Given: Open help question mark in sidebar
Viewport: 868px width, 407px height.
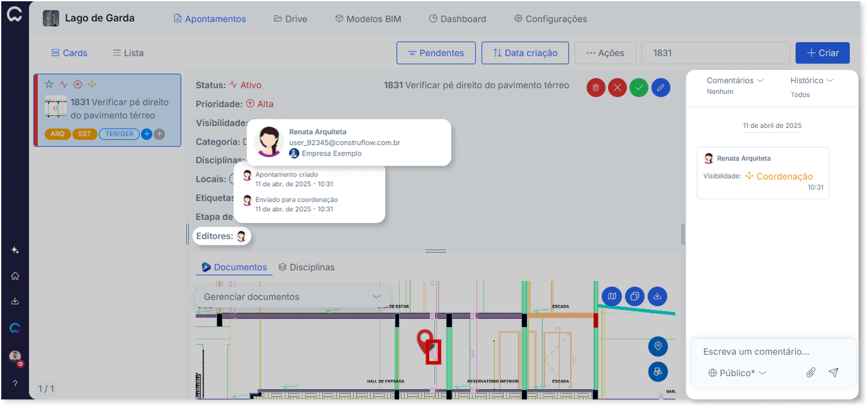Looking at the screenshot, I should [15, 383].
